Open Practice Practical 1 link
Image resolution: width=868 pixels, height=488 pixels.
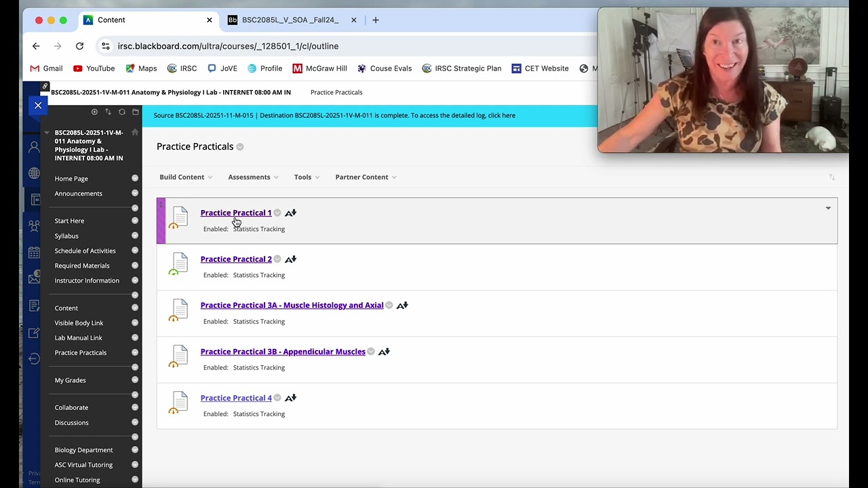point(236,213)
